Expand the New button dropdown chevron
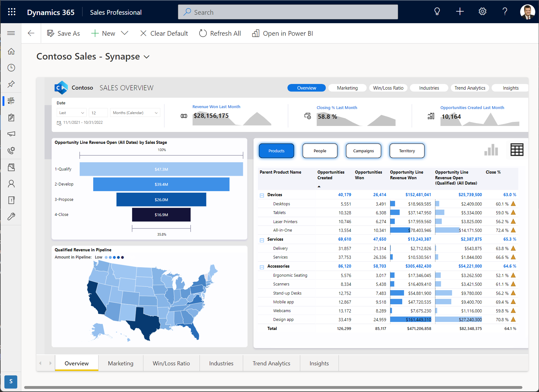 (125, 33)
